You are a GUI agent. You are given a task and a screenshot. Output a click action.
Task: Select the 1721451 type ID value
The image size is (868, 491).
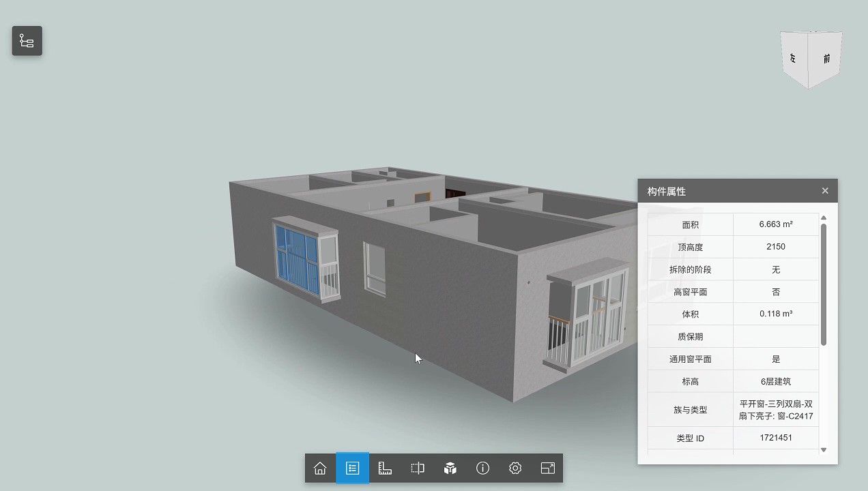(x=776, y=438)
